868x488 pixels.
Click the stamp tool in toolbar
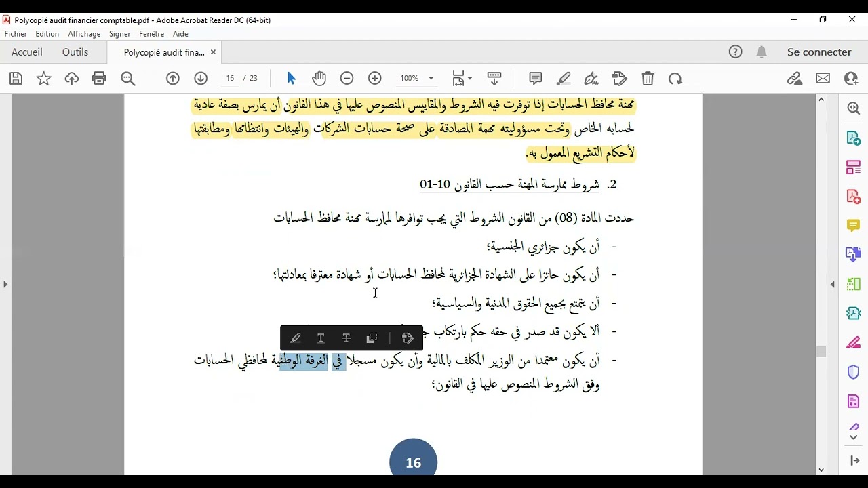point(619,79)
